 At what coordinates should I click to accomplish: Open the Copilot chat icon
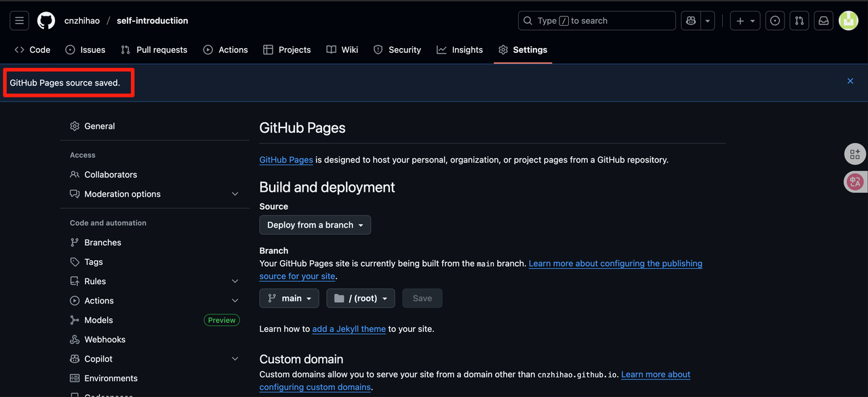click(691, 21)
